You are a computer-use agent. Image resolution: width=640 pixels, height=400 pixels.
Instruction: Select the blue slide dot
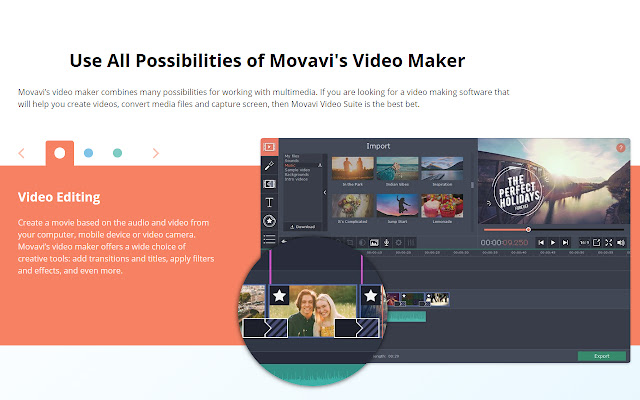point(88,153)
